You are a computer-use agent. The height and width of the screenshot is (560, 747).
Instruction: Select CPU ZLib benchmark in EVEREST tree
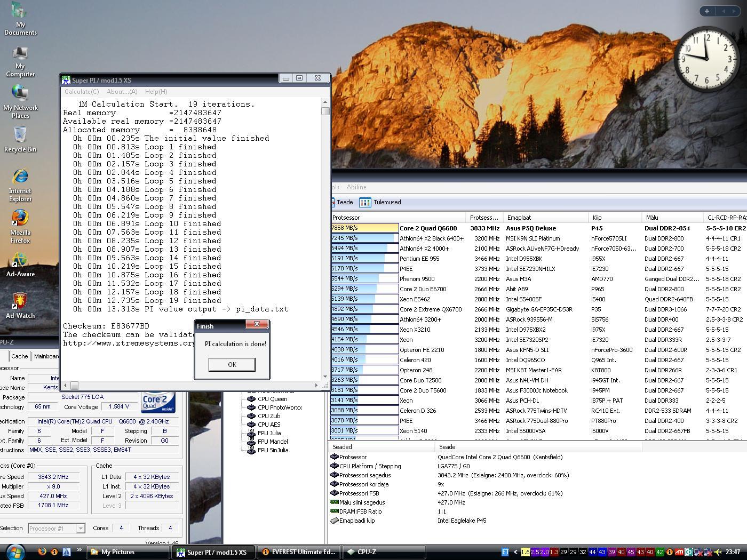click(268, 416)
